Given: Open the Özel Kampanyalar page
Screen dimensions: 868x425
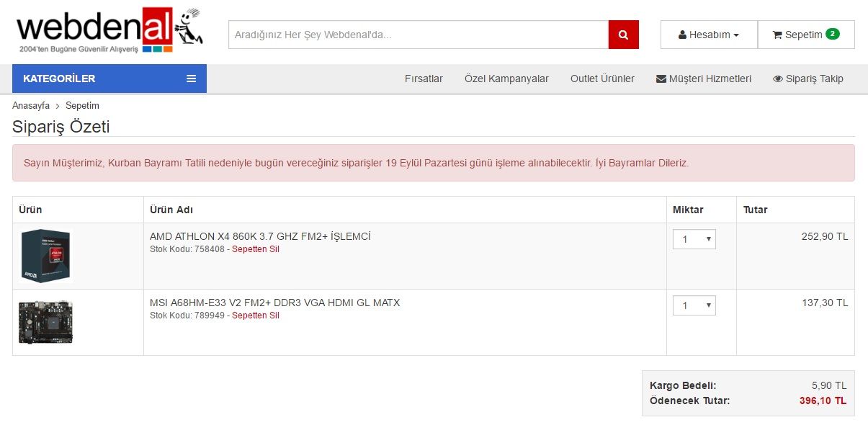Looking at the screenshot, I should [x=506, y=79].
